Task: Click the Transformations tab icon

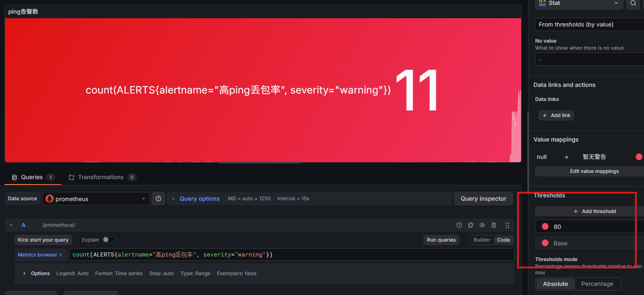Action: (x=71, y=177)
